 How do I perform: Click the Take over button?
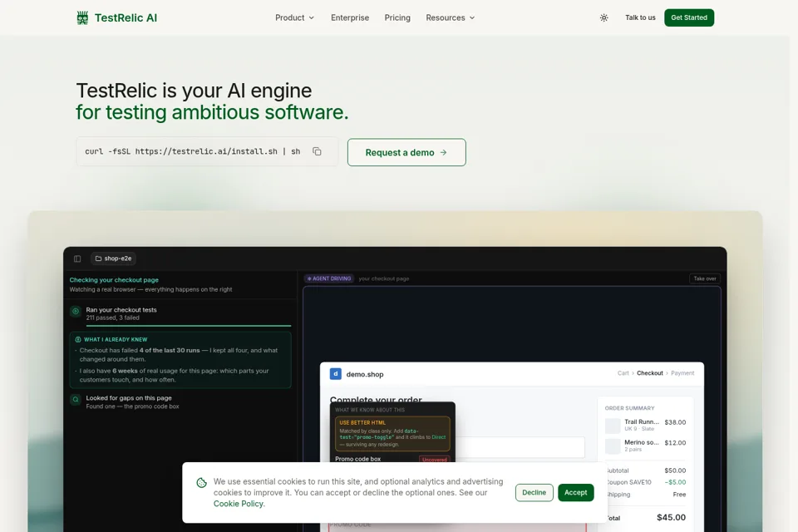pyautogui.click(x=704, y=278)
